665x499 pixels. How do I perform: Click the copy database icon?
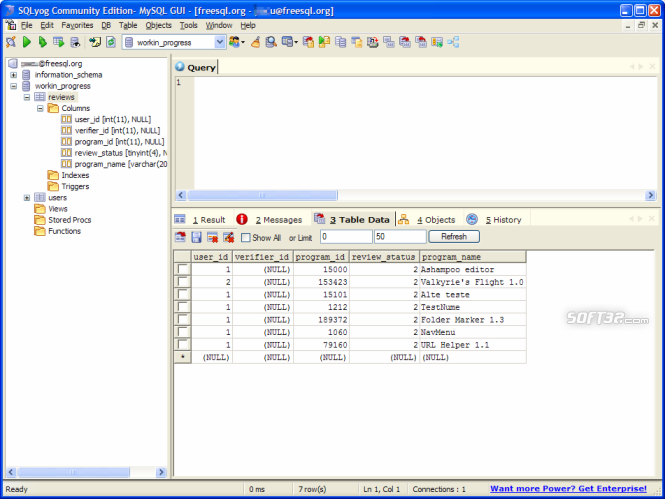341,42
